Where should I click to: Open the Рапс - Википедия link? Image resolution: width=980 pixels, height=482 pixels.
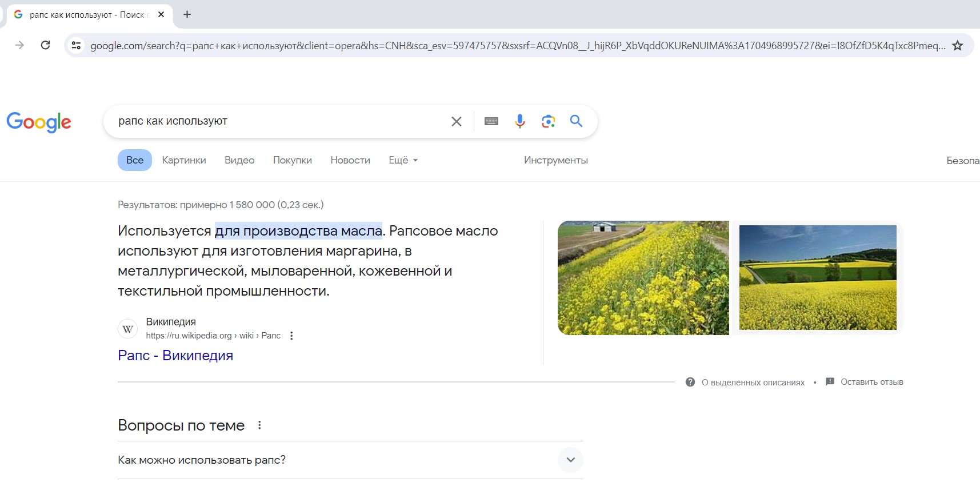[175, 355]
